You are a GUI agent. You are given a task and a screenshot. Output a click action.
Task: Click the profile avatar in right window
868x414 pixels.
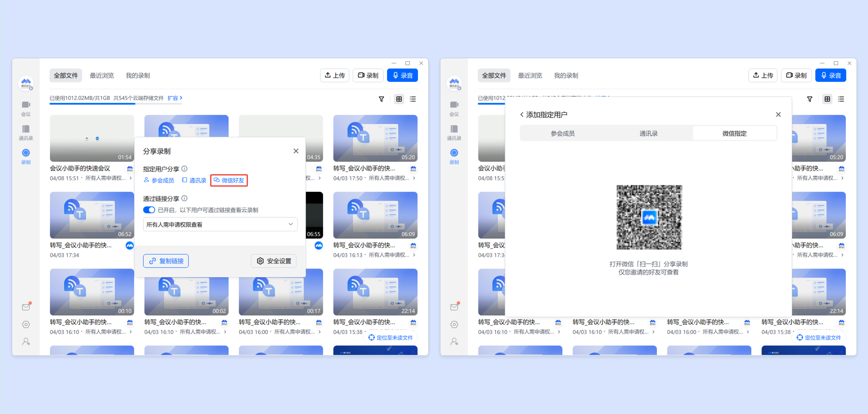[454, 83]
